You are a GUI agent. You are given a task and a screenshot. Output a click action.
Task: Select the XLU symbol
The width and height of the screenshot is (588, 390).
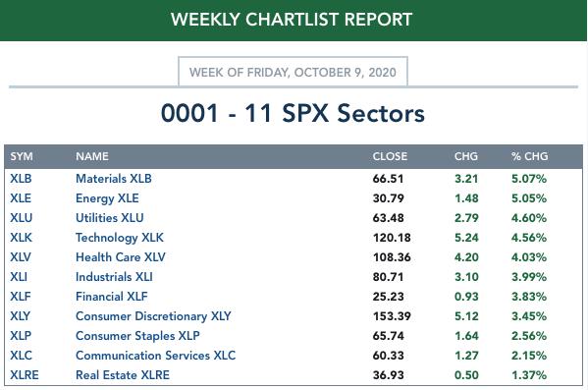click(21, 218)
